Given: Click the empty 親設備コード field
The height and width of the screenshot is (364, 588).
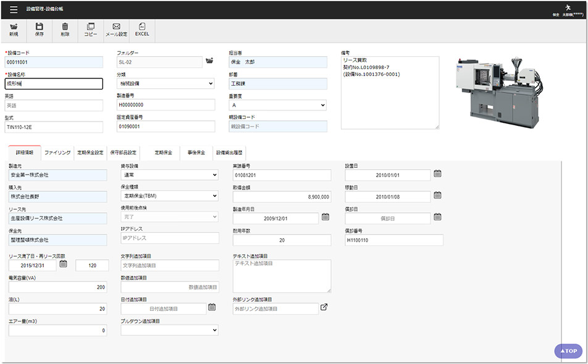Looking at the screenshot, I should pyautogui.click(x=278, y=126).
